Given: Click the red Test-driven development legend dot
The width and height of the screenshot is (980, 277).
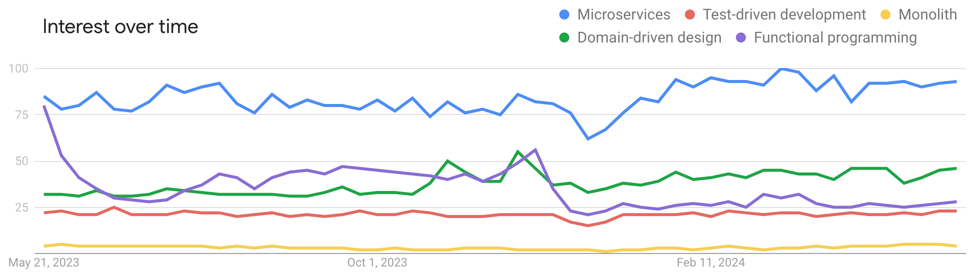Looking at the screenshot, I should 690,15.
